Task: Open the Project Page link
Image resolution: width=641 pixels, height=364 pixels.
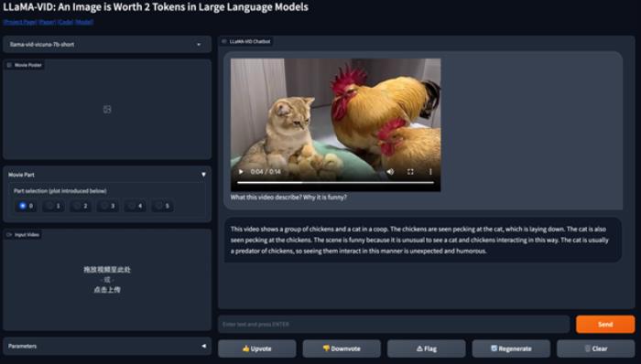Action: [x=20, y=22]
